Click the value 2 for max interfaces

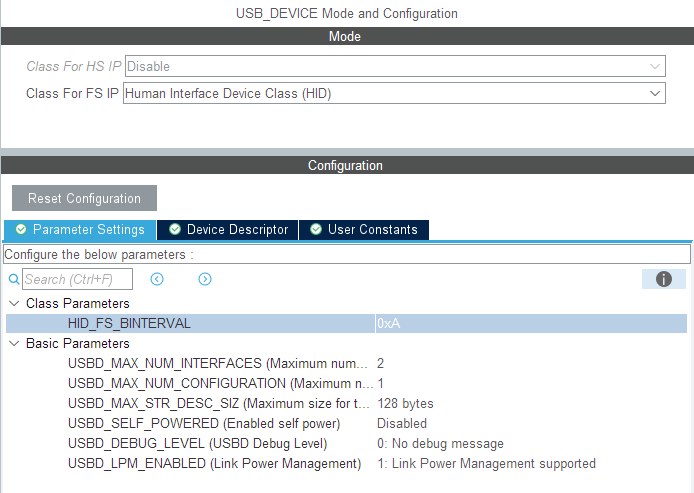coord(380,363)
